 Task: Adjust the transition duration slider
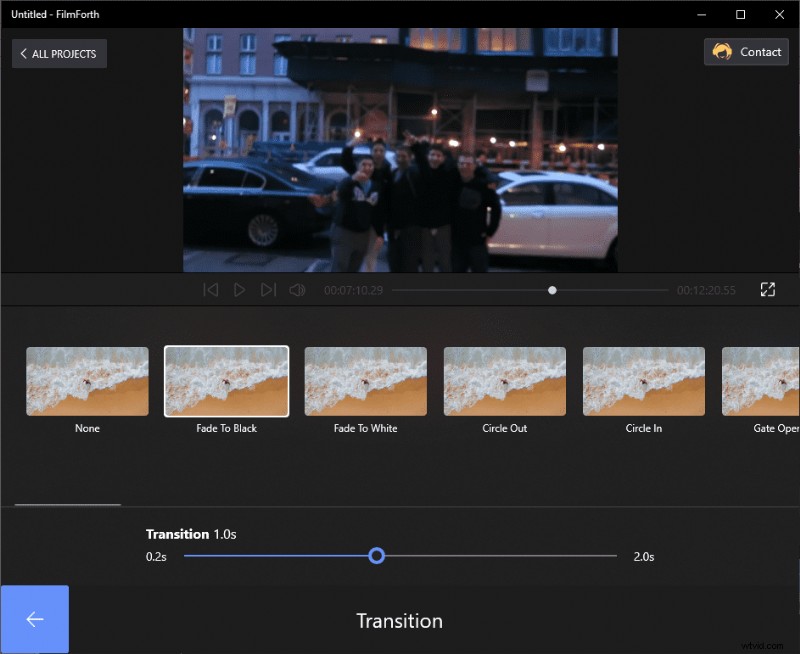377,555
